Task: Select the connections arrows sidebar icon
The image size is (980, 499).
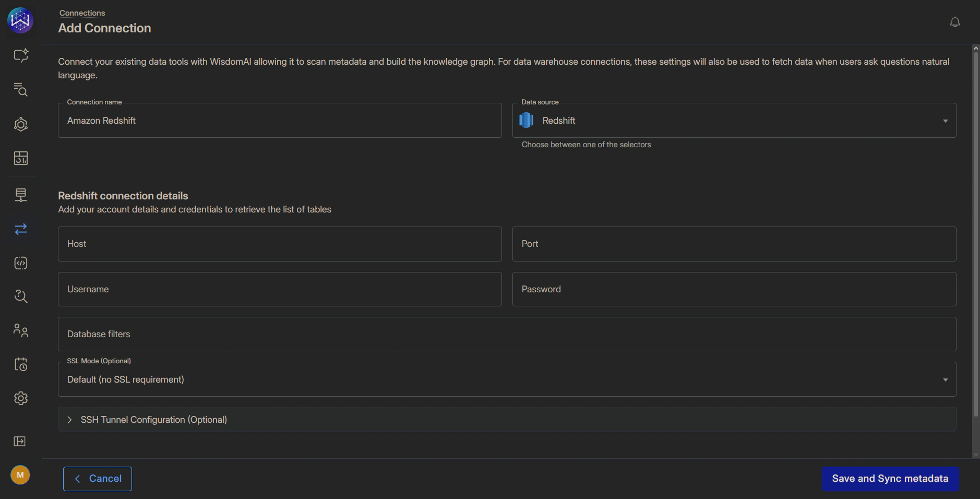Action: pos(21,229)
